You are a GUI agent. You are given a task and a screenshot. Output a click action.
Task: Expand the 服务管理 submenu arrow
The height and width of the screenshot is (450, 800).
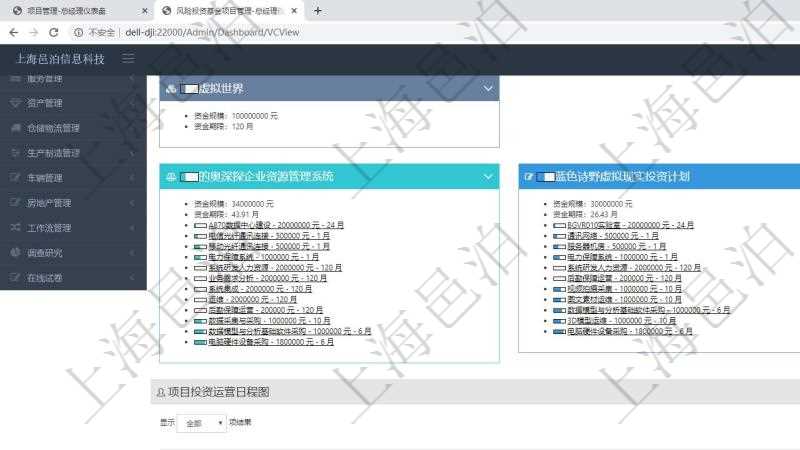coord(132,79)
